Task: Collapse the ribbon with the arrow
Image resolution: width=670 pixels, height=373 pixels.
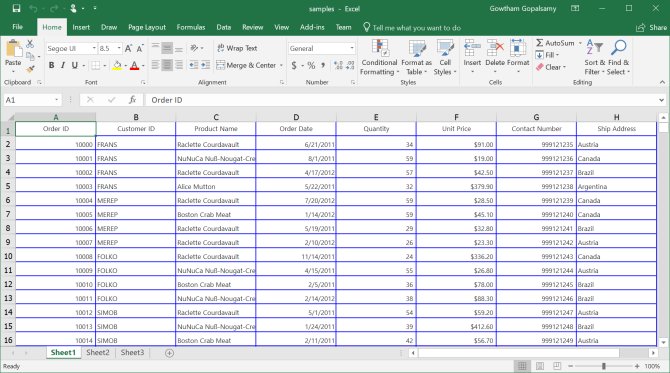Action: [662, 82]
